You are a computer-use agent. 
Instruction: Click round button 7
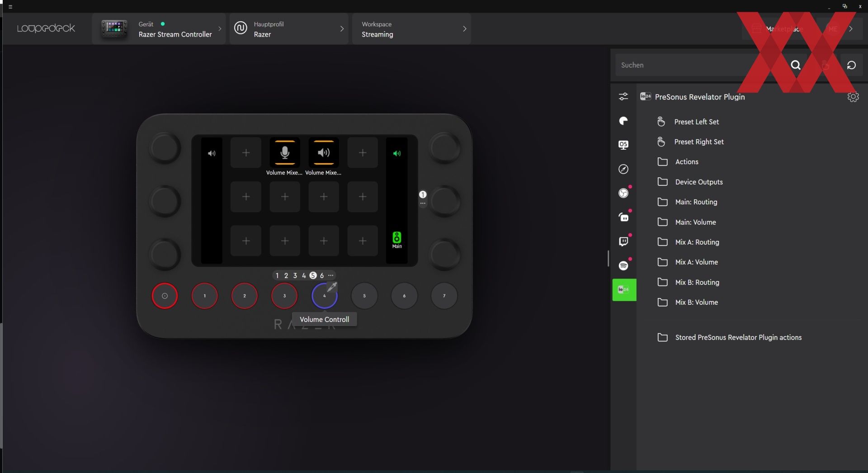pyautogui.click(x=444, y=296)
